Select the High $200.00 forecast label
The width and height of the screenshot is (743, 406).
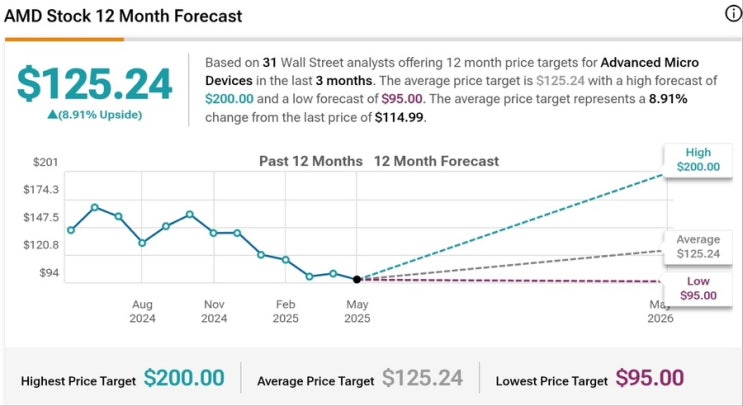(x=697, y=159)
